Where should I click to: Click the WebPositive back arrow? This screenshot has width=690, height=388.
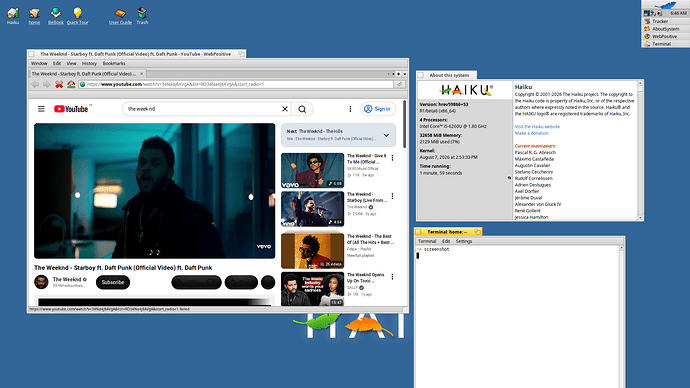pos(35,84)
